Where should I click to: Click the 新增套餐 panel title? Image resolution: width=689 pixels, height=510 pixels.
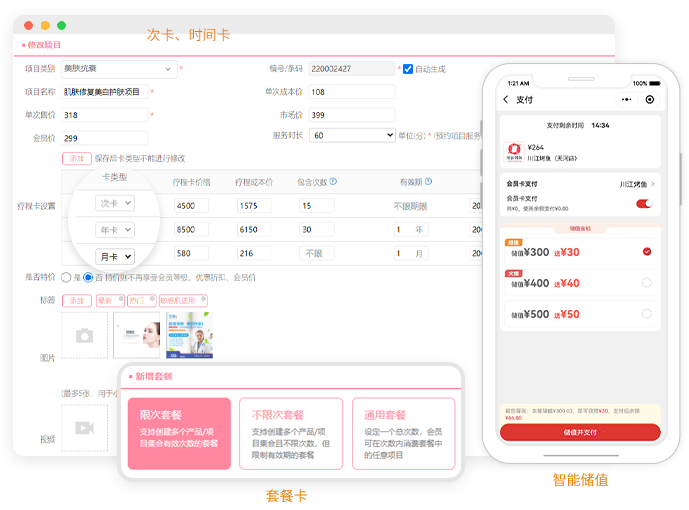tap(153, 376)
